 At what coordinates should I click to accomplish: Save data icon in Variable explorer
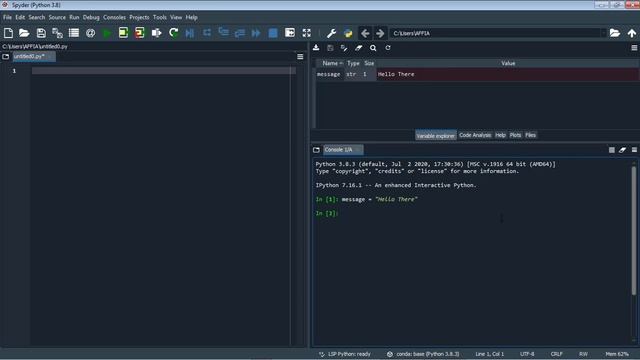330,48
